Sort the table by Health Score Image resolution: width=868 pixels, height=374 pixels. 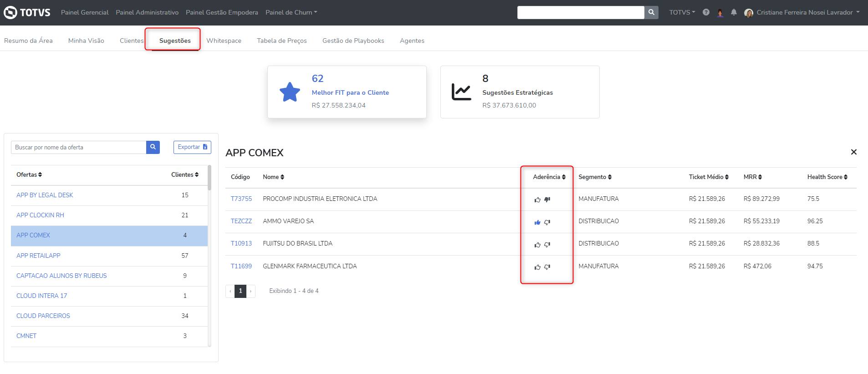click(827, 177)
